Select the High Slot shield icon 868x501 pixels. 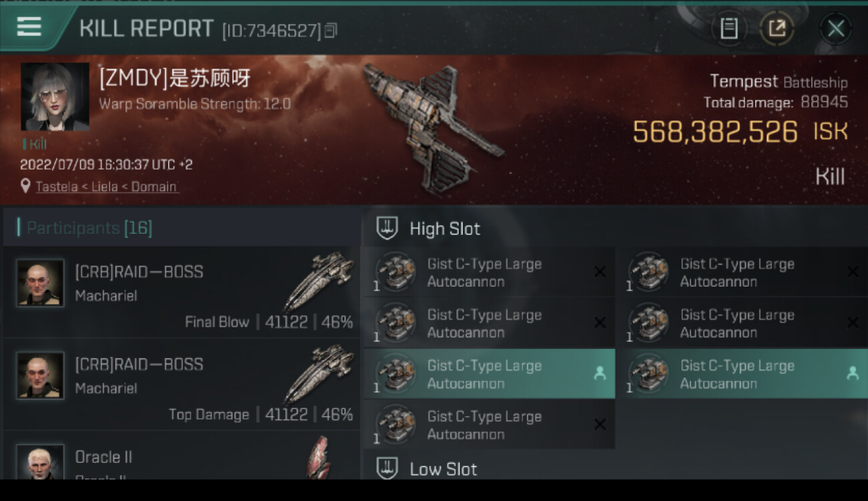(x=387, y=228)
